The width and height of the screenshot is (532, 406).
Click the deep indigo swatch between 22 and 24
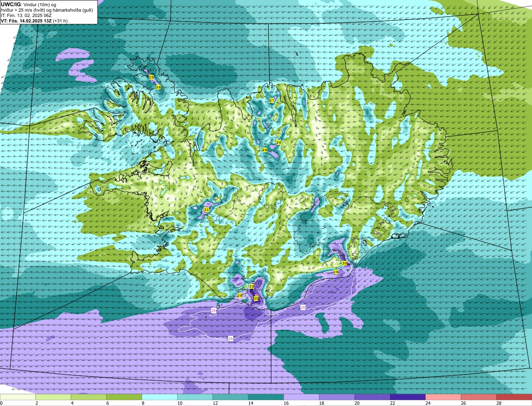click(408, 397)
